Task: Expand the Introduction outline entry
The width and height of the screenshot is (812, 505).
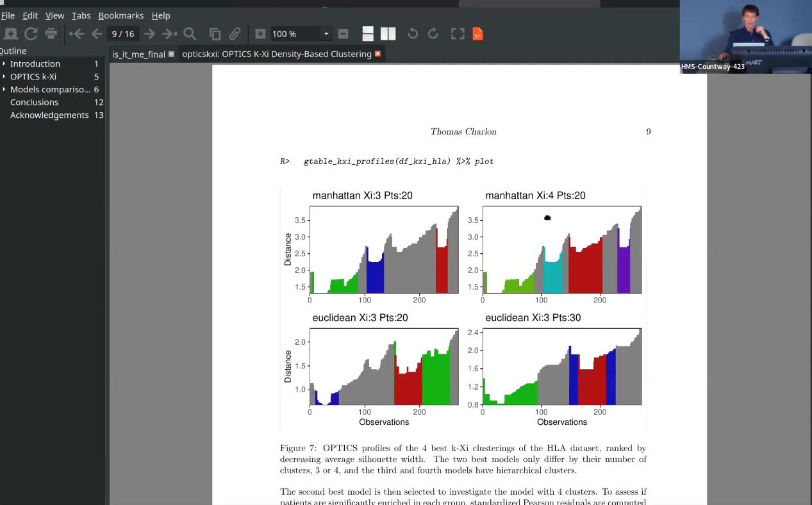Action: [4, 63]
